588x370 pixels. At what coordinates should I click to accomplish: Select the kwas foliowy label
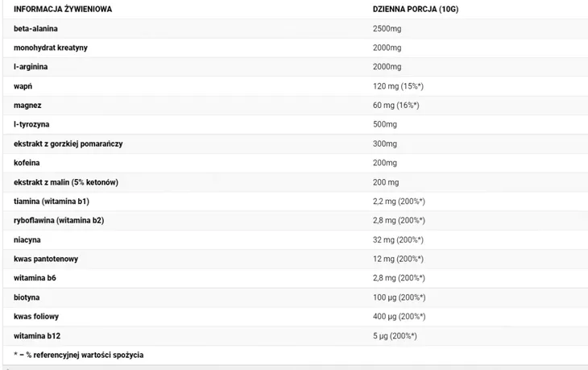click(x=36, y=317)
